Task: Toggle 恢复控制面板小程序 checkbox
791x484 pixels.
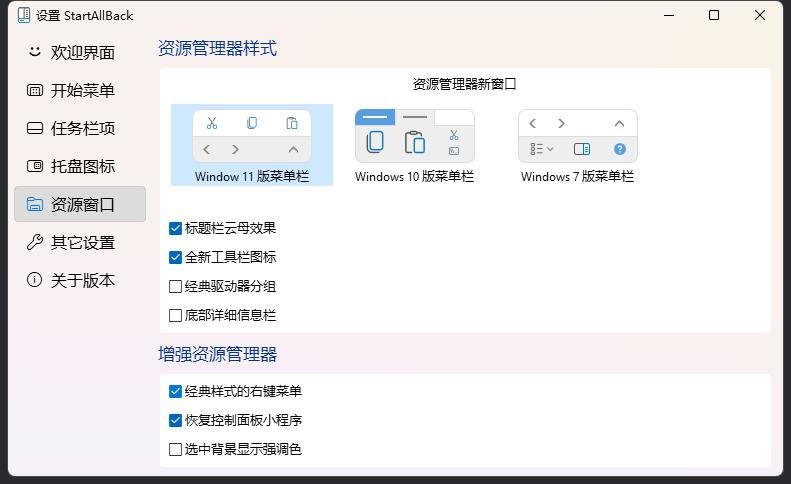Action: pos(175,420)
